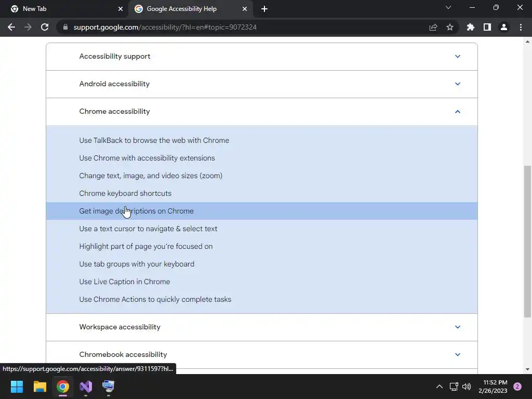Open Chrome side panel icon
The image size is (532, 399).
pyautogui.click(x=487, y=27)
